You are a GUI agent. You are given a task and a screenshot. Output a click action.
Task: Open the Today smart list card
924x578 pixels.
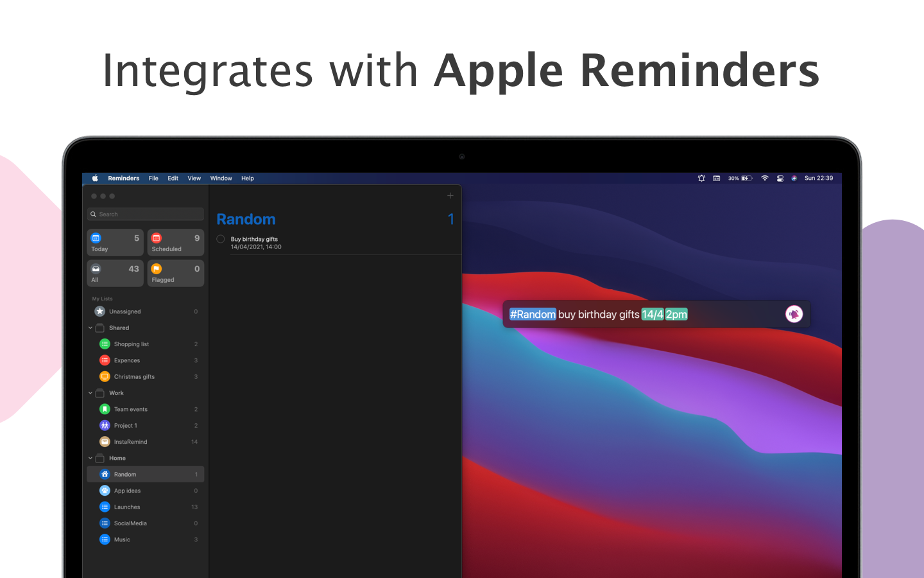coord(115,243)
